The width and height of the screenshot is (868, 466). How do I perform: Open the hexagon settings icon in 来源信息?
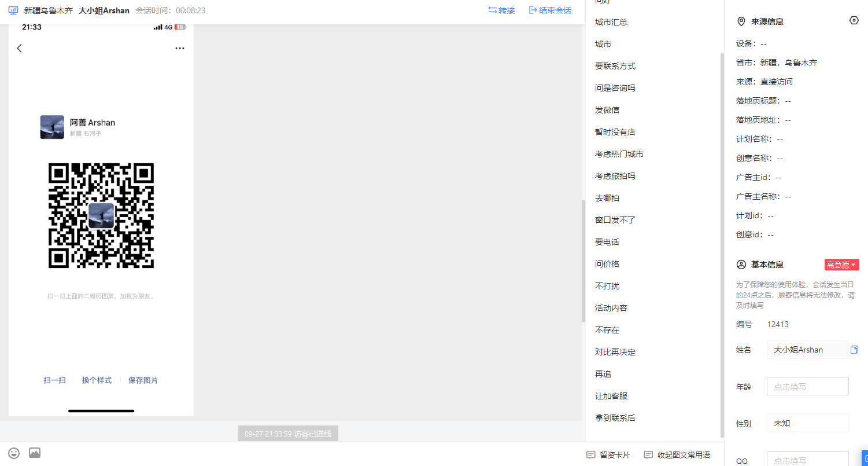854,20
